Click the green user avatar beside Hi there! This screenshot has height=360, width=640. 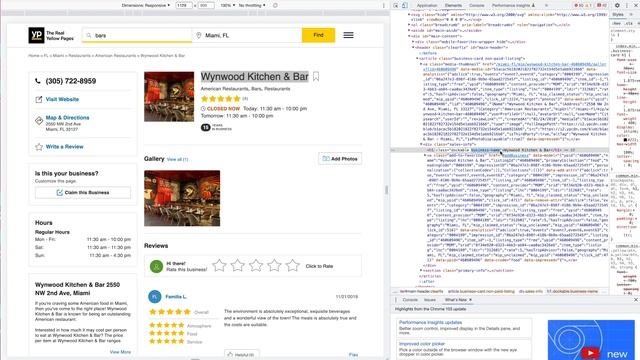coord(156,266)
